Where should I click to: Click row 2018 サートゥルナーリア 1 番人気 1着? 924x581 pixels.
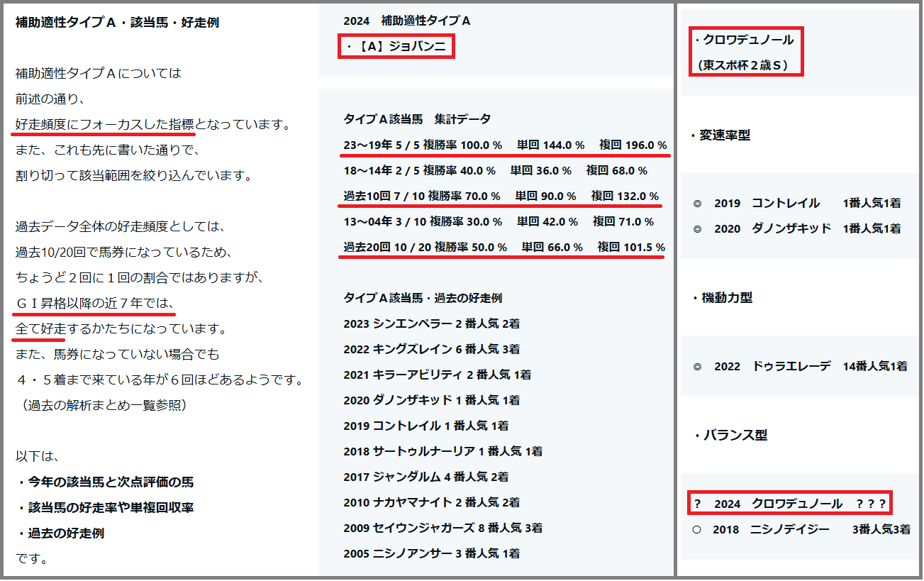[442, 451]
